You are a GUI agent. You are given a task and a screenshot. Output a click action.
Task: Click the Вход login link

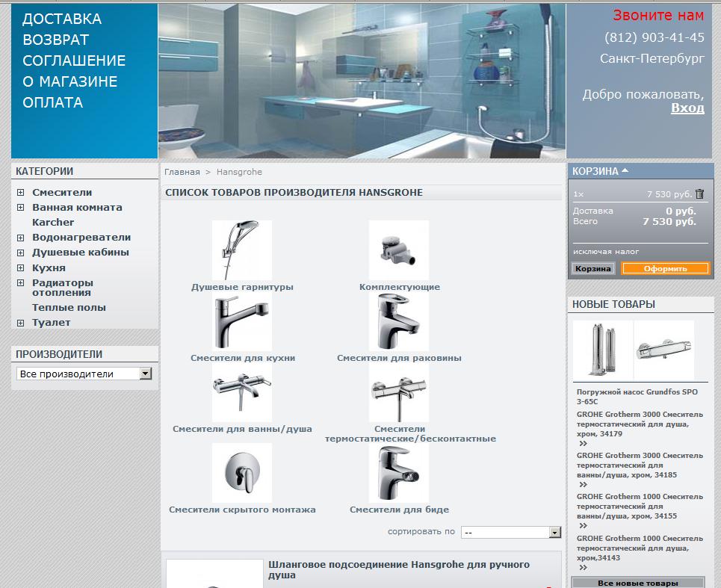[687, 108]
